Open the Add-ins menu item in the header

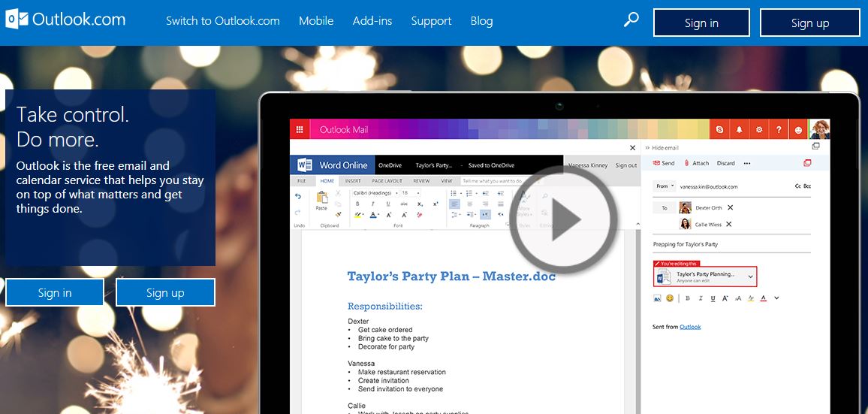click(372, 21)
